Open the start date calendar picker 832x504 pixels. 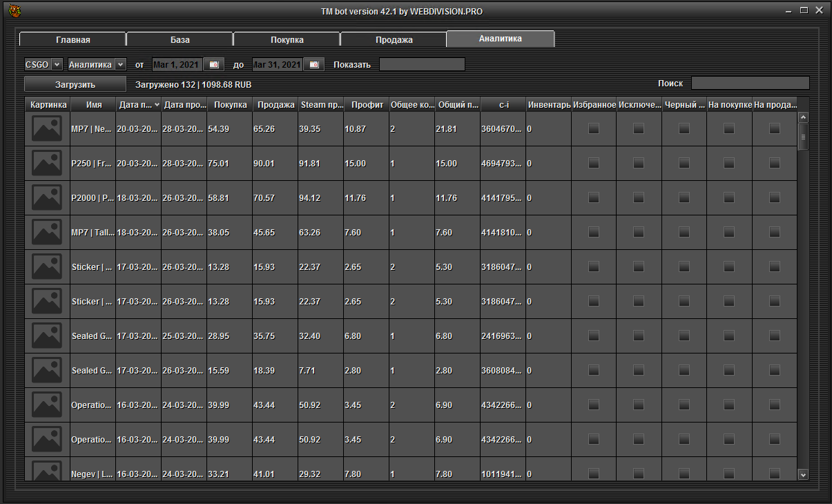214,64
